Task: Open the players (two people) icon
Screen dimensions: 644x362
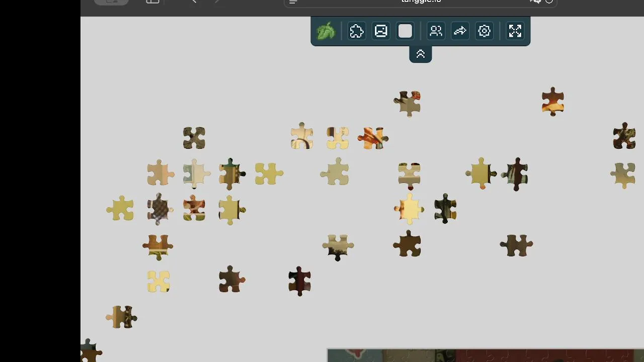Action: [436, 31]
